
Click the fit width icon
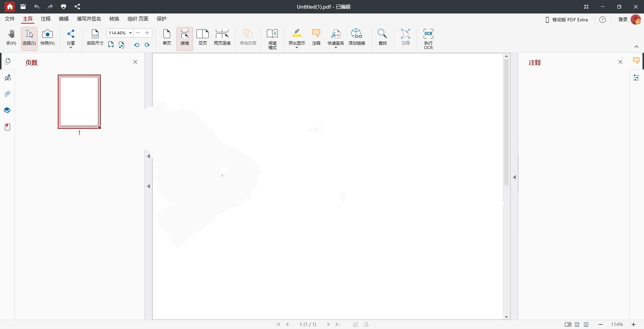[111, 45]
